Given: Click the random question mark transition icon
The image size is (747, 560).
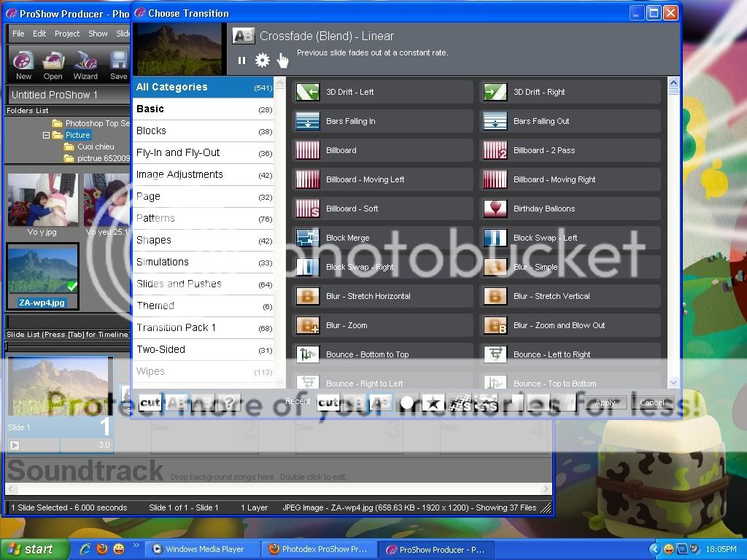Looking at the screenshot, I should (x=228, y=402).
